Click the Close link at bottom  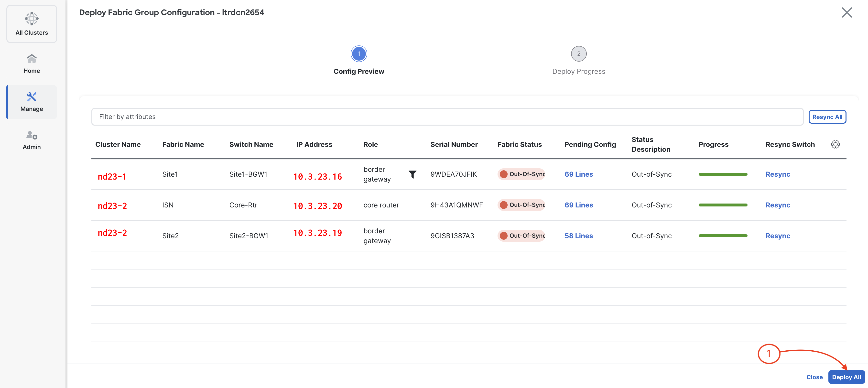814,377
